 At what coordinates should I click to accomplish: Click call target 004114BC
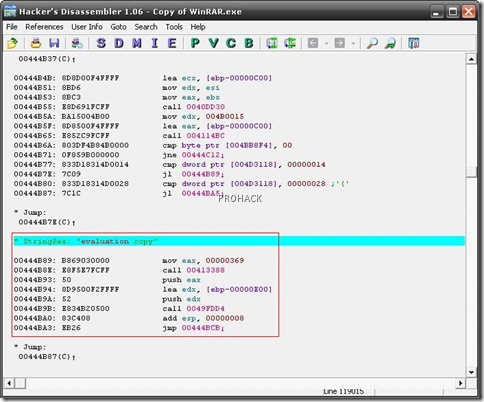(205, 136)
